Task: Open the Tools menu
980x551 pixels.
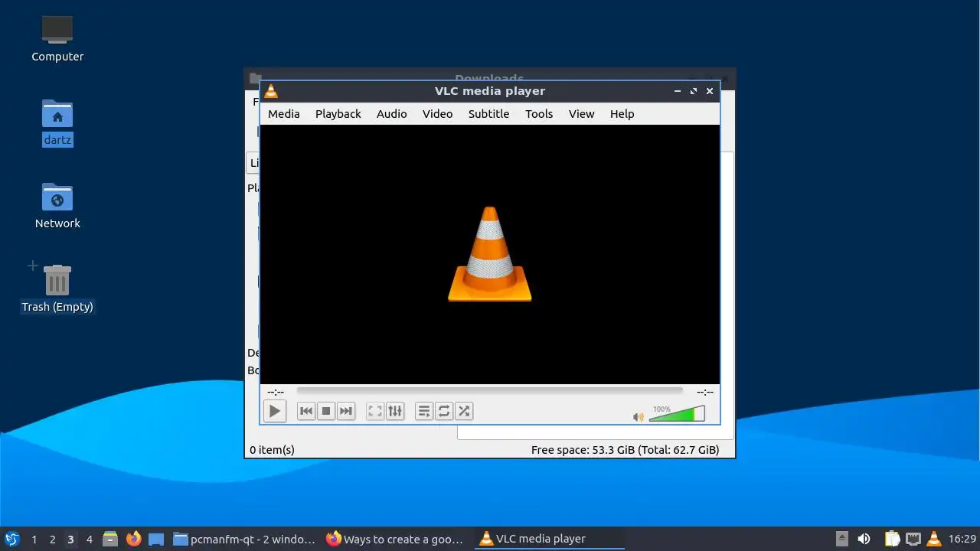Action: pyautogui.click(x=539, y=113)
